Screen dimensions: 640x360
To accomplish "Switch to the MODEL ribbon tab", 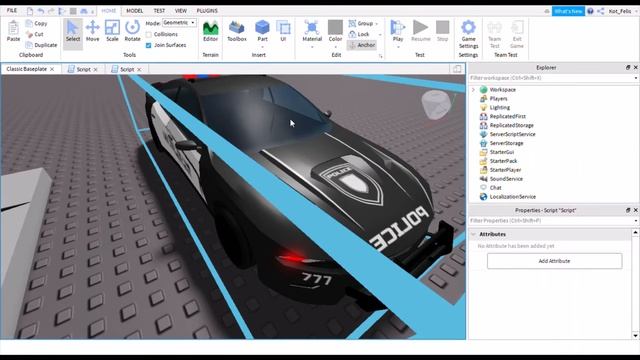I will 134,11.
